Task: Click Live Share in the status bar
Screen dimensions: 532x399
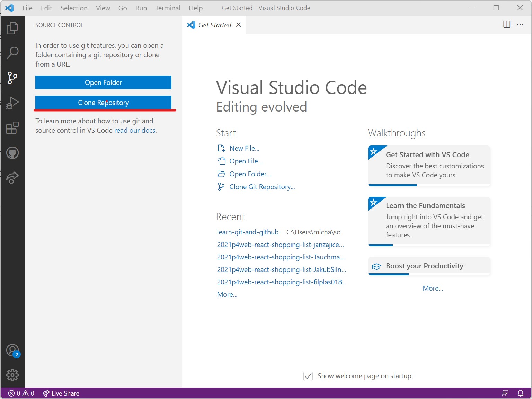Action: pos(61,393)
